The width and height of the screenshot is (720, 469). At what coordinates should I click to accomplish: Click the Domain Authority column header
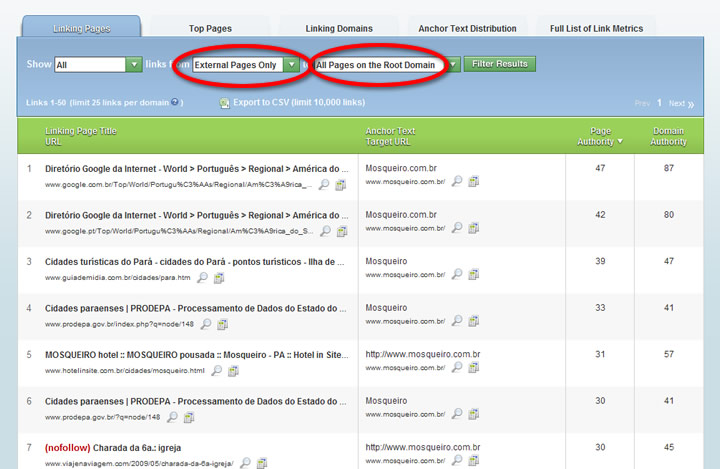click(x=668, y=136)
